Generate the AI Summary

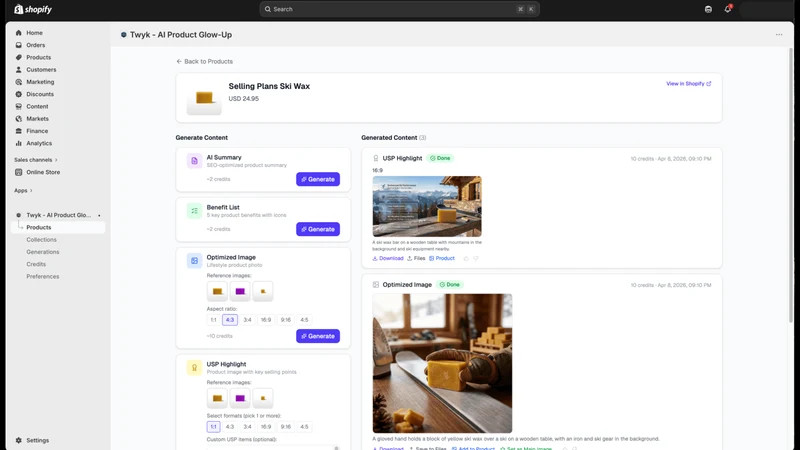click(x=318, y=179)
